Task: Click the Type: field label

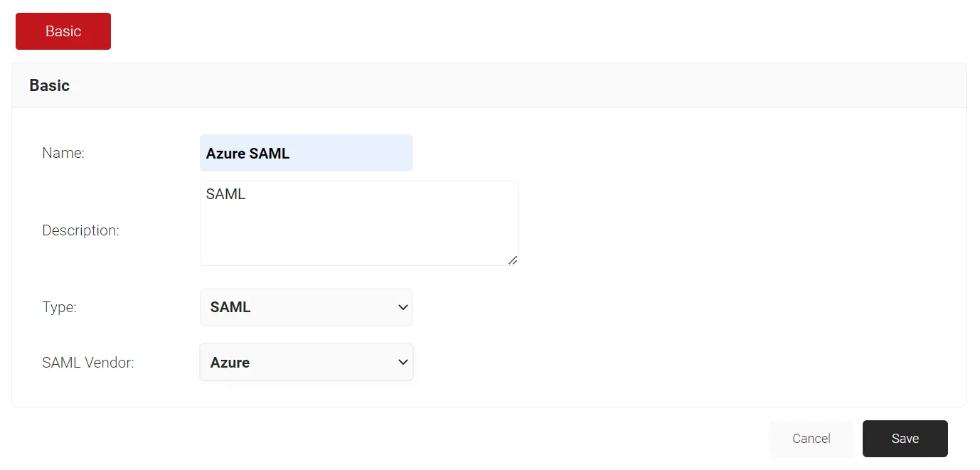Action: [59, 307]
